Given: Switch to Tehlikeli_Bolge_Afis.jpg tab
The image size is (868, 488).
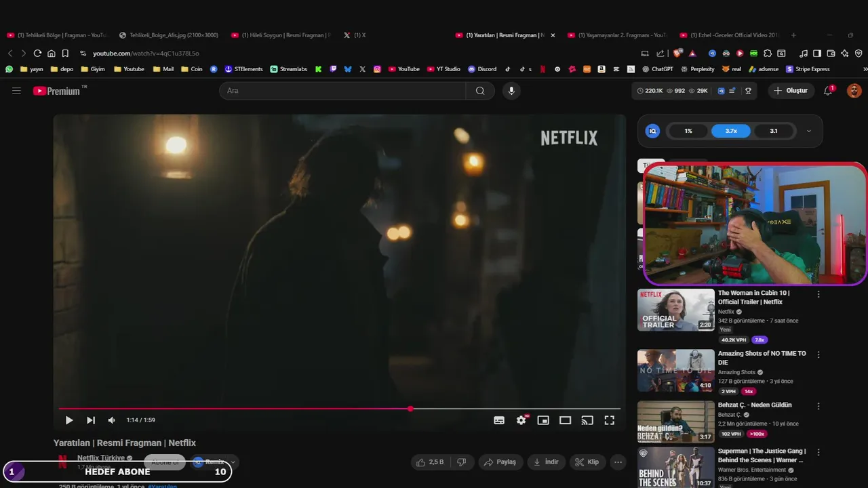Looking at the screenshot, I should coord(169,35).
